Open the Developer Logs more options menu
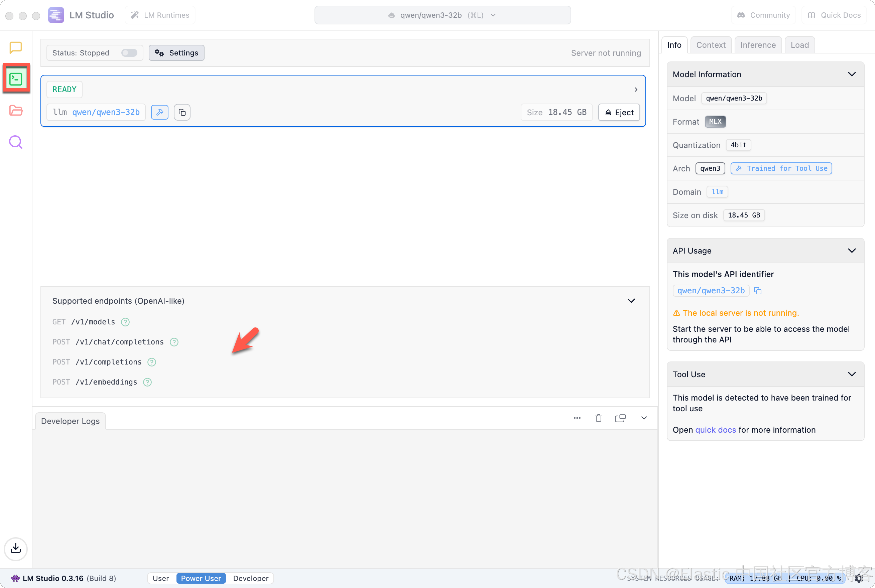The width and height of the screenshot is (875, 588). pos(577,418)
